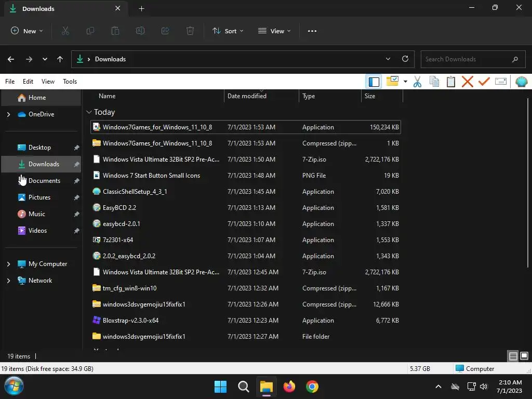532x399 pixels.
Task: Click the red X Delete icon
Action: [468, 82]
